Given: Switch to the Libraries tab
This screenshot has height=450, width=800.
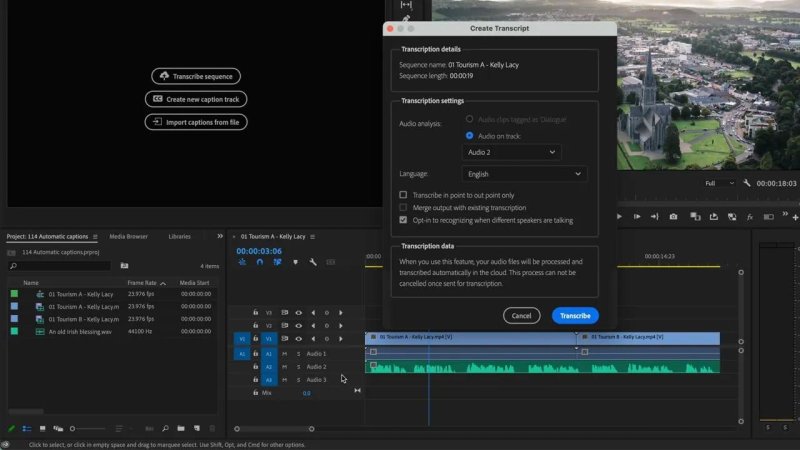Looking at the screenshot, I should pos(180,236).
